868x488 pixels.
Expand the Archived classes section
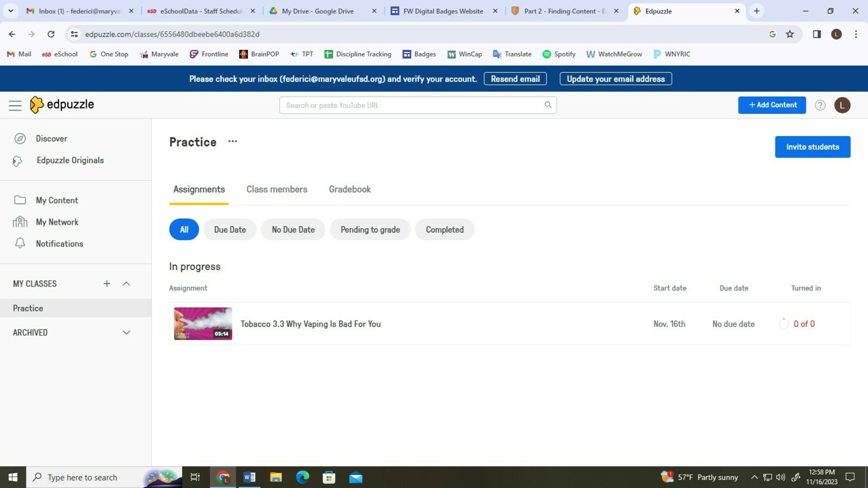pos(126,333)
